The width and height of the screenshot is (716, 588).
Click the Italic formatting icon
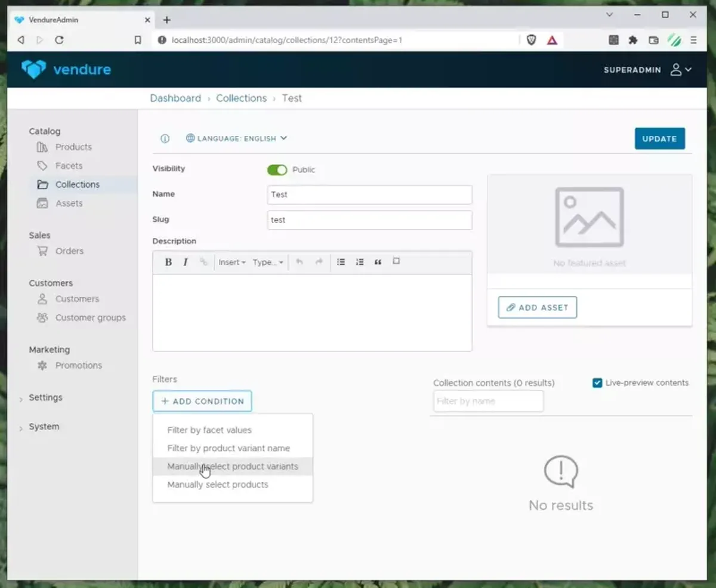[x=186, y=262]
